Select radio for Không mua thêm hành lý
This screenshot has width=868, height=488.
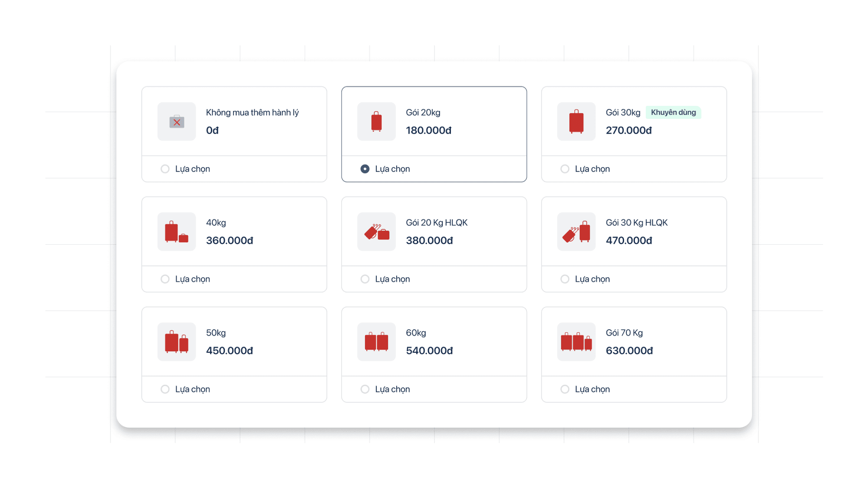tap(165, 169)
